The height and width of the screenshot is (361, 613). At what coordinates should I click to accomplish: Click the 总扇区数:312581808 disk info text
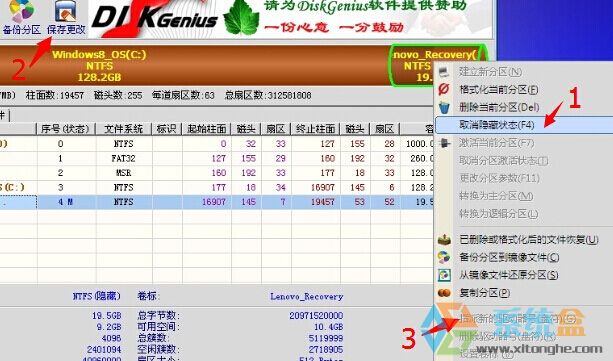pyautogui.click(x=268, y=95)
